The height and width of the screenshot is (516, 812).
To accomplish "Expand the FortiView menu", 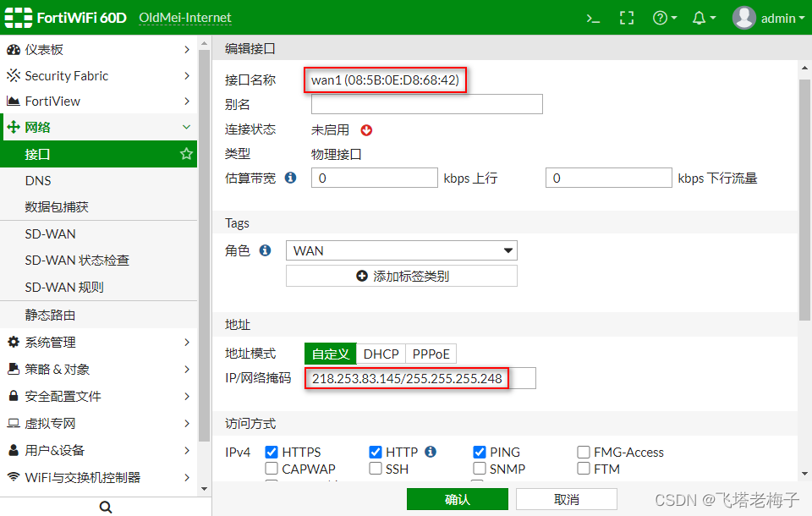I will pyautogui.click(x=187, y=101).
